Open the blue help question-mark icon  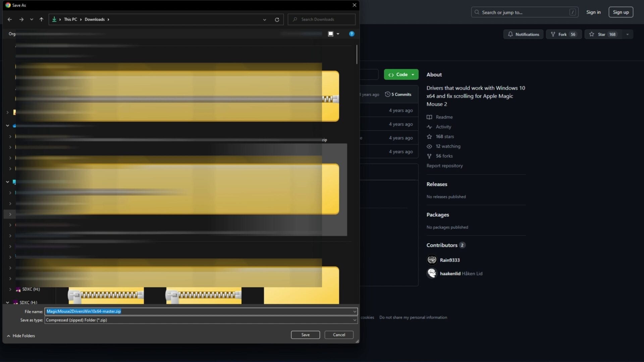pyautogui.click(x=352, y=34)
